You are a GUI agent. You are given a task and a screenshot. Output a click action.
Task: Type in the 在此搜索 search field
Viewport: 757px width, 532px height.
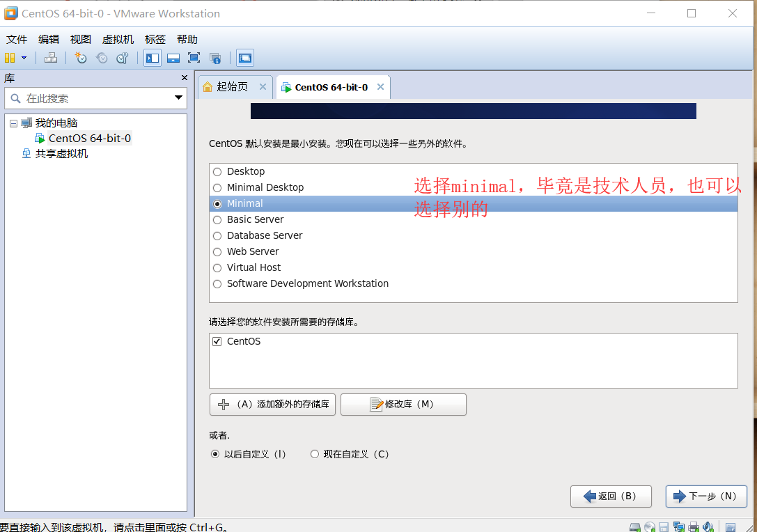pos(95,98)
